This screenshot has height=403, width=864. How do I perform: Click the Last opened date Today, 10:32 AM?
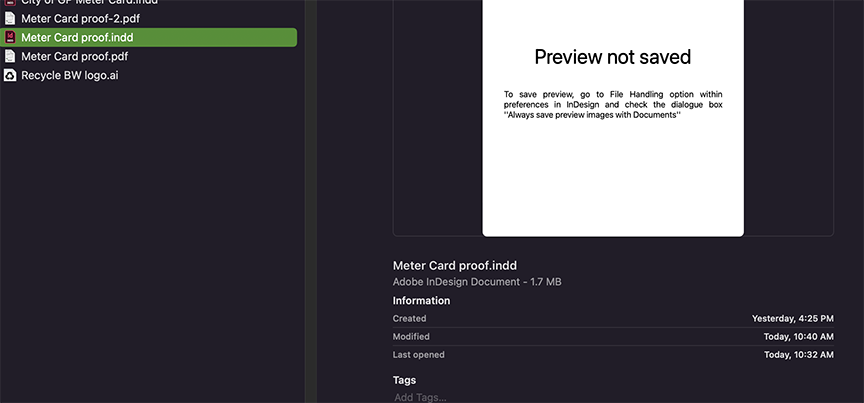point(798,354)
